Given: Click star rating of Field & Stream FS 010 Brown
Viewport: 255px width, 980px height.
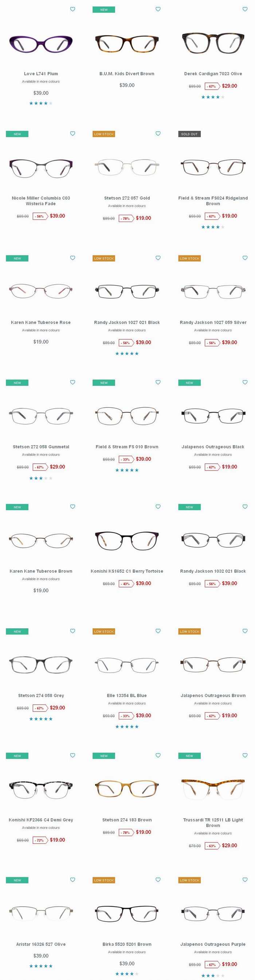Looking at the screenshot, I should pos(127,471).
